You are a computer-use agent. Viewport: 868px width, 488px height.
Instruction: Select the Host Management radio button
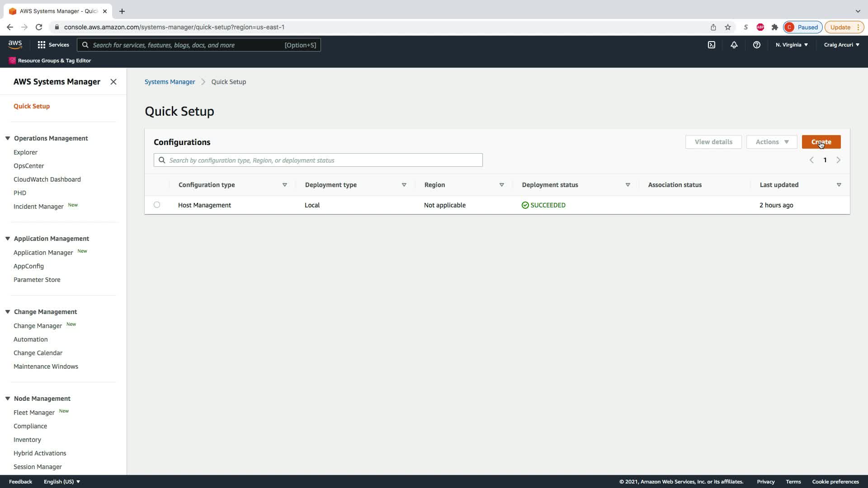157,205
